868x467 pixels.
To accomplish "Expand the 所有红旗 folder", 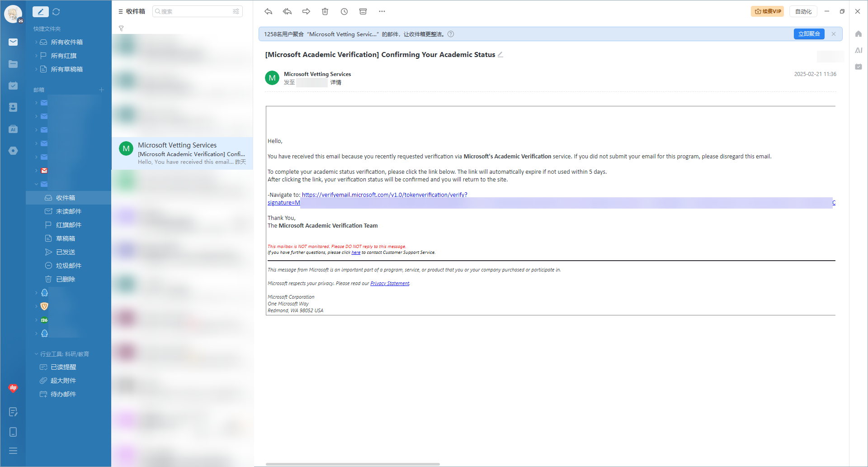I will [36, 56].
